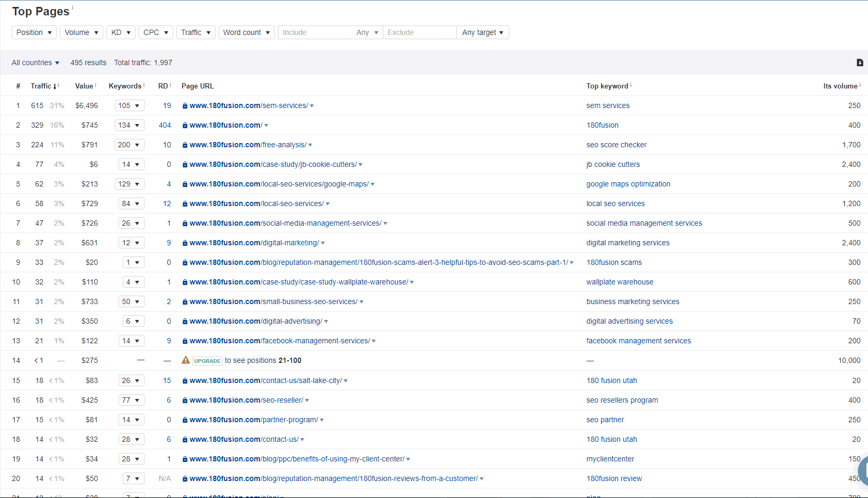This screenshot has width=868, height=498.
Task: Click the info icon beside the Top Pages heading
Action: pos(73,7)
